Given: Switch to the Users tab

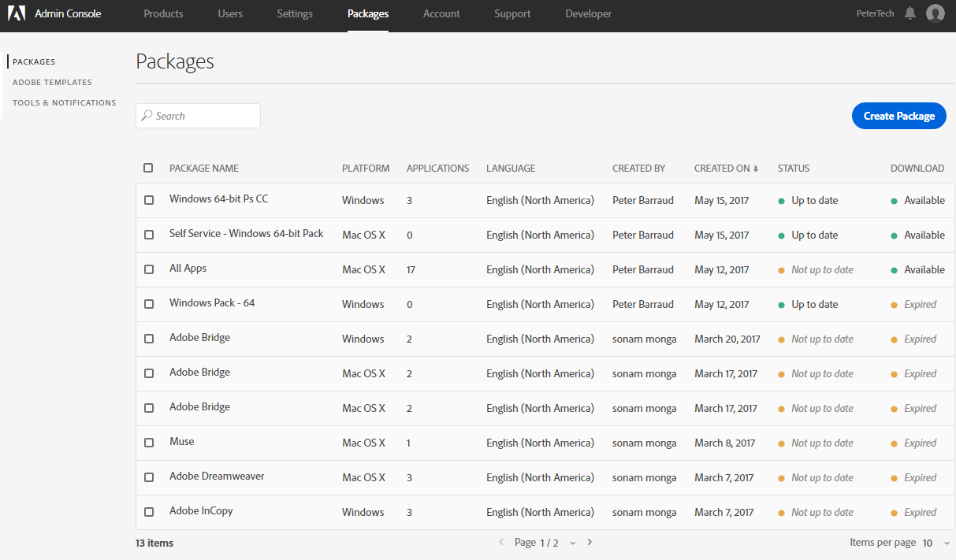Looking at the screenshot, I should coord(230,13).
